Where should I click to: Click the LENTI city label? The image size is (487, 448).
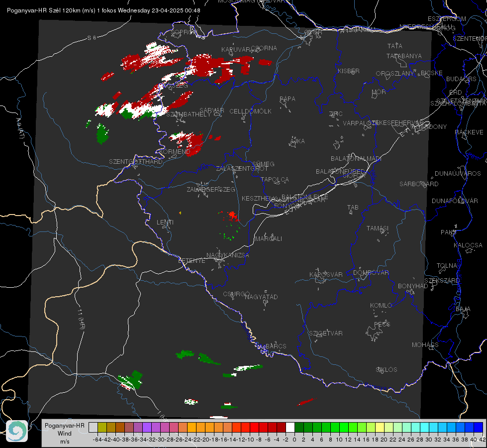[x=165, y=223]
